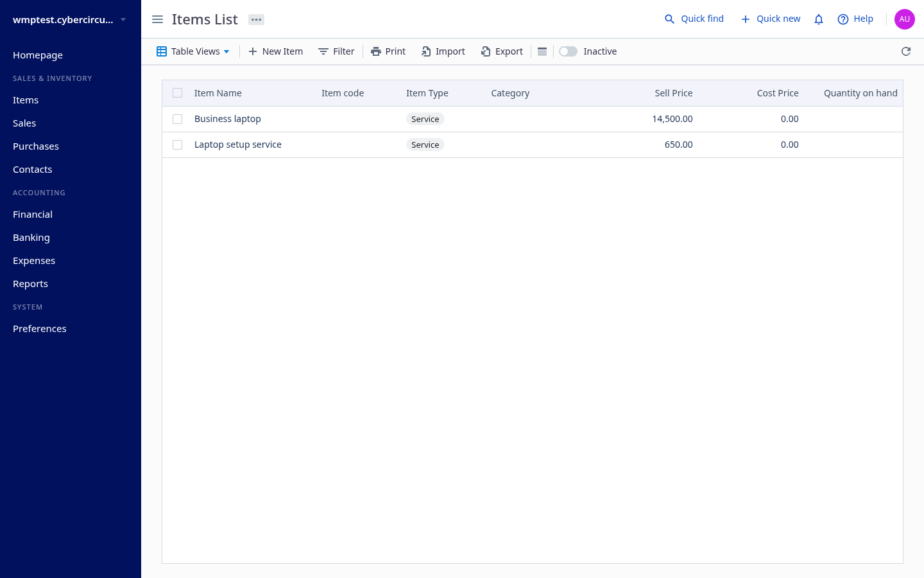Click the Quick find magnifier icon
This screenshot has height=578, width=924.
click(x=669, y=19)
